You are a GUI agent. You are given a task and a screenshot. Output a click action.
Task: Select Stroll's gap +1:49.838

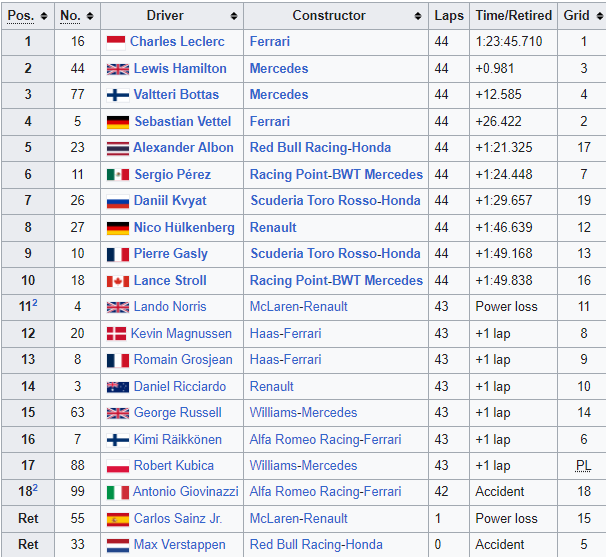[504, 280]
